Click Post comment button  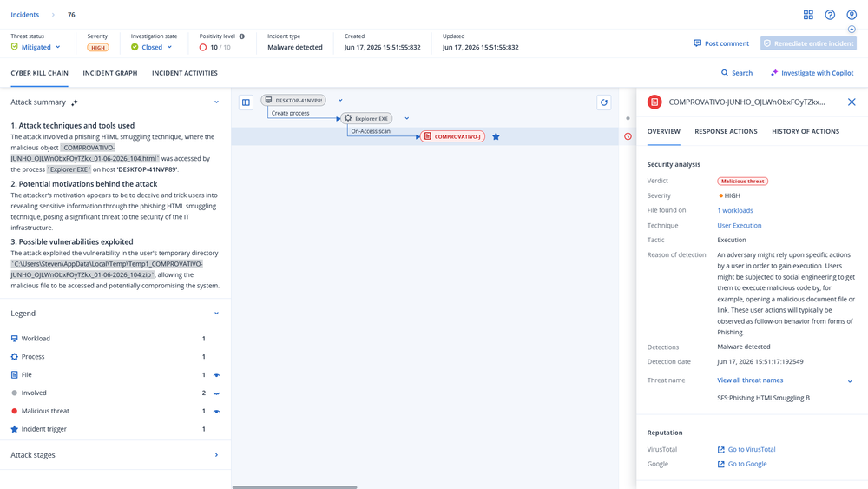click(721, 43)
